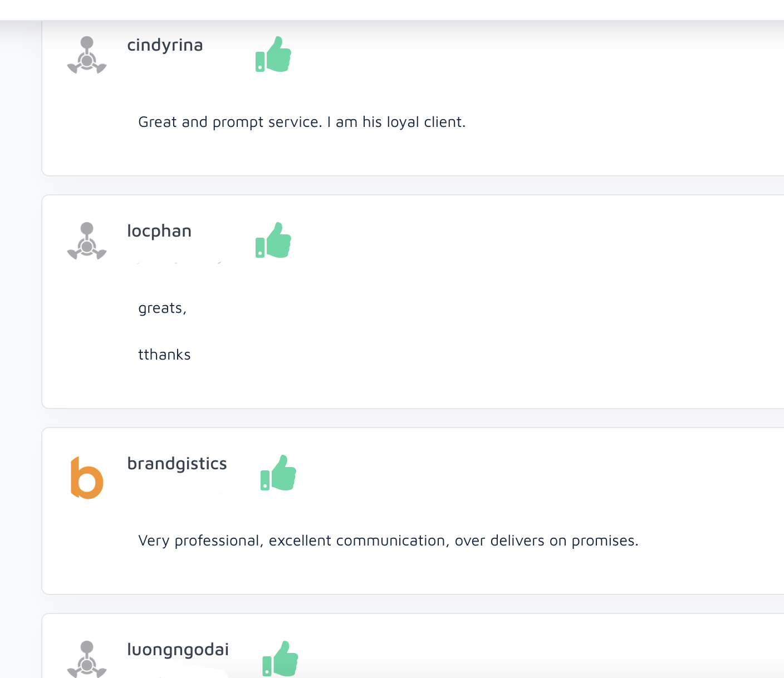The height and width of the screenshot is (678, 784).
Task: Click cindyrina's gray default avatar icon
Action: pos(87,55)
